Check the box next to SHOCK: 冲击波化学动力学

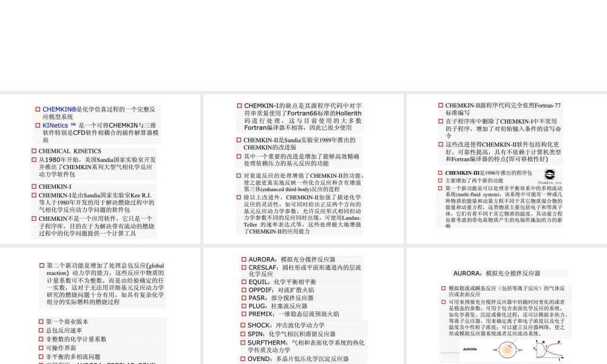tap(242, 325)
